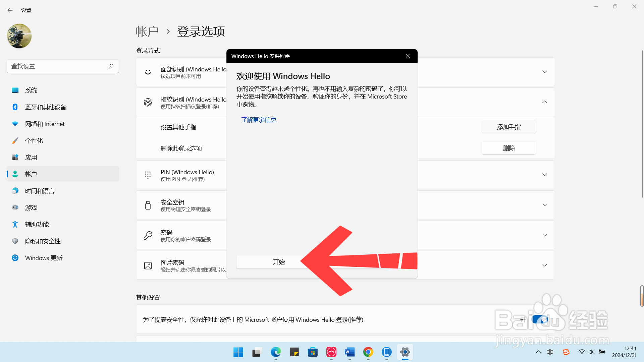This screenshot has height=362, width=644.
Task: Open Microsoft Store from taskbar
Action: tap(313, 352)
